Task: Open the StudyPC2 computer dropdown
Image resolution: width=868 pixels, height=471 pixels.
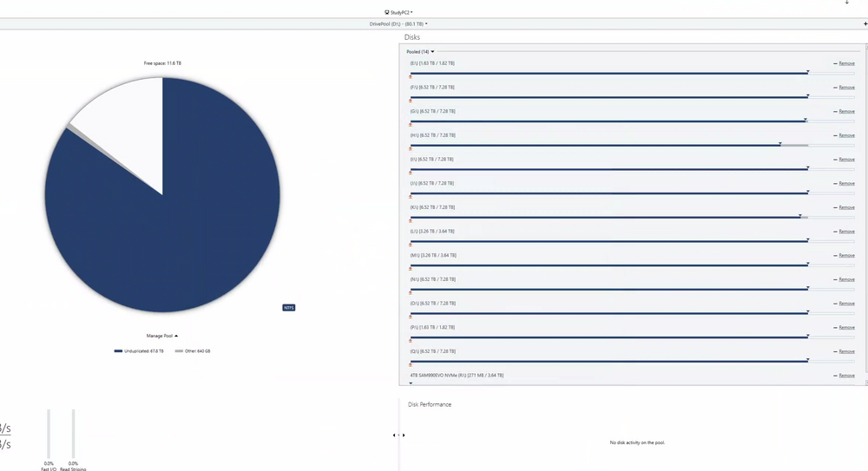Action: pos(398,12)
